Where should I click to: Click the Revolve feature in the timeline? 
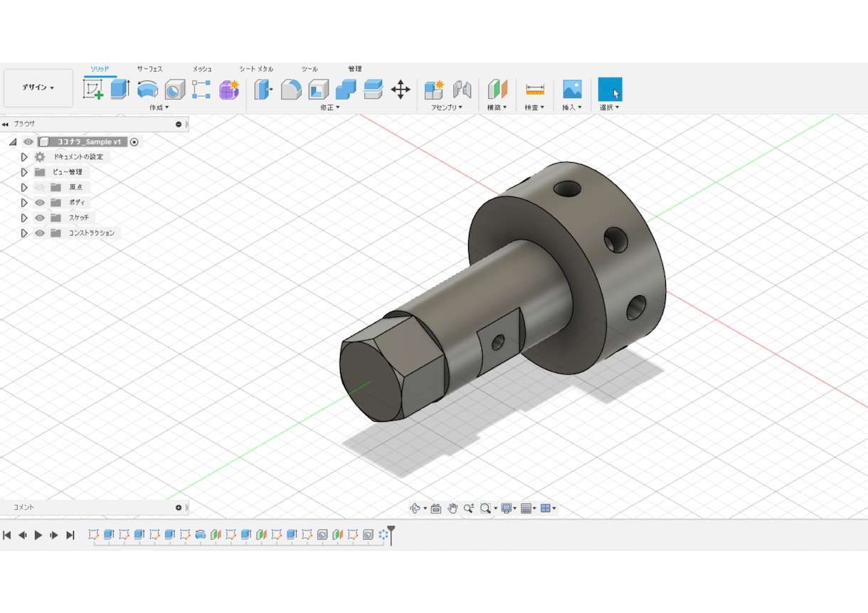(x=201, y=534)
